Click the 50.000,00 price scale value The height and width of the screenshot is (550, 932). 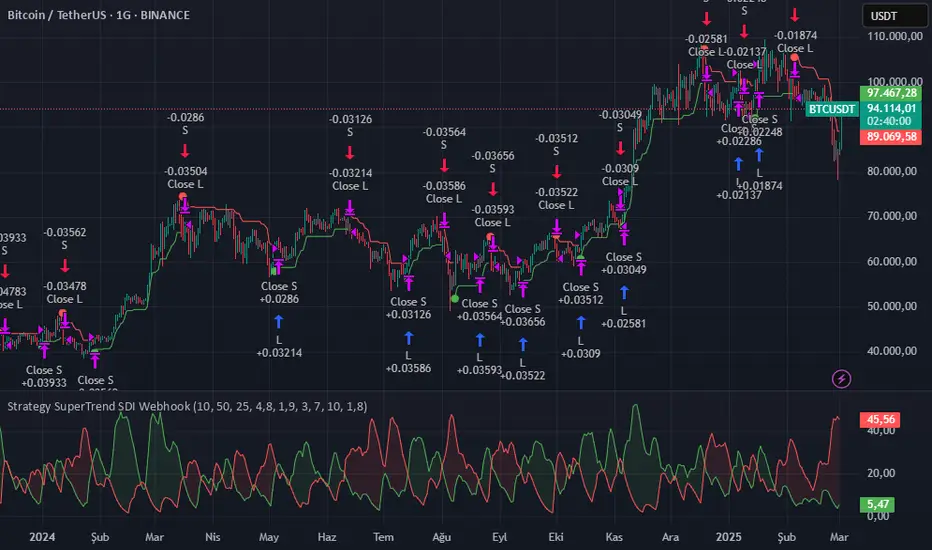click(x=892, y=306)
